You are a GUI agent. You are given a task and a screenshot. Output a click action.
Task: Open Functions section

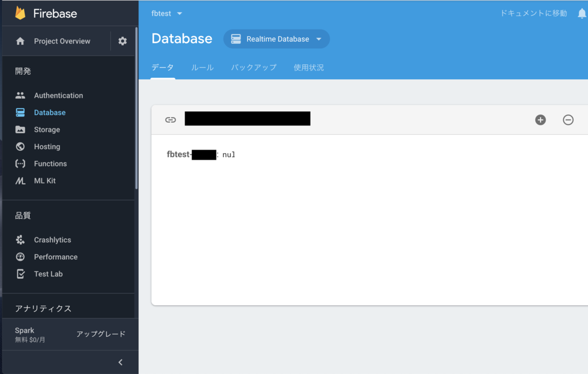(x=51, y=163)
